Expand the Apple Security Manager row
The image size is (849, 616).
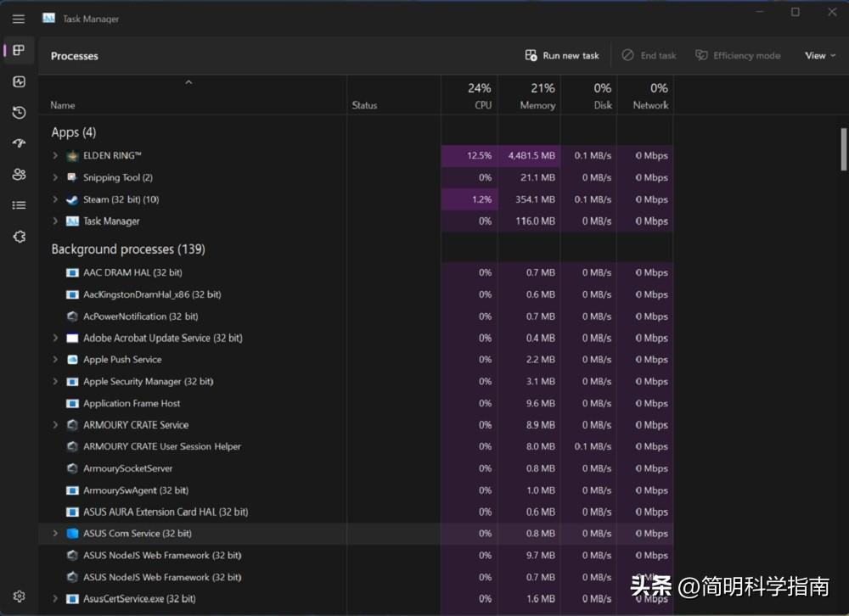point(55,381)
